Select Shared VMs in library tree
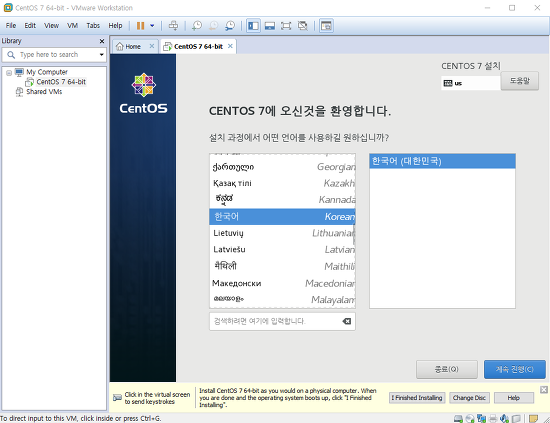The width and height of the screenshot is (550, 423). click(44, 92)
